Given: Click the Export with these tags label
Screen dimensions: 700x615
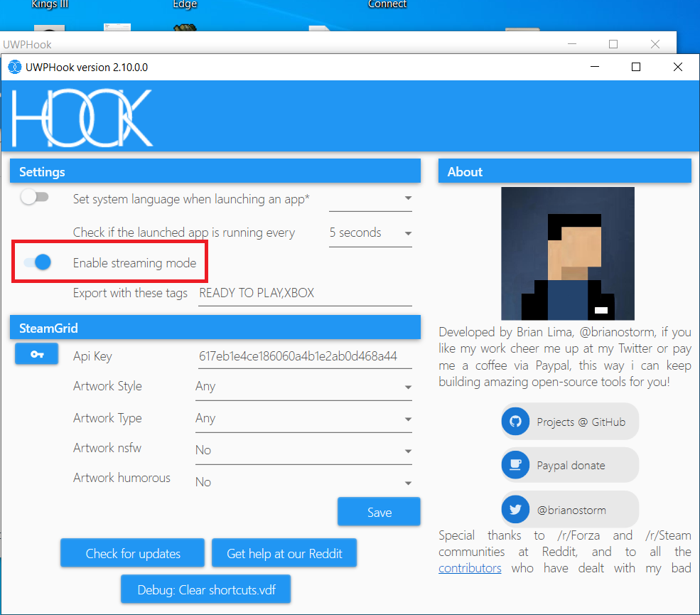Looking at the screenshot, I should [x=130, y=293].
